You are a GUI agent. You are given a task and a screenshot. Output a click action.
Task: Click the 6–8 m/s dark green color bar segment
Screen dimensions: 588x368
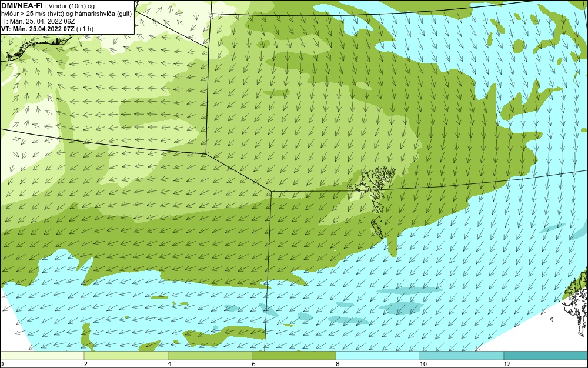294,356
